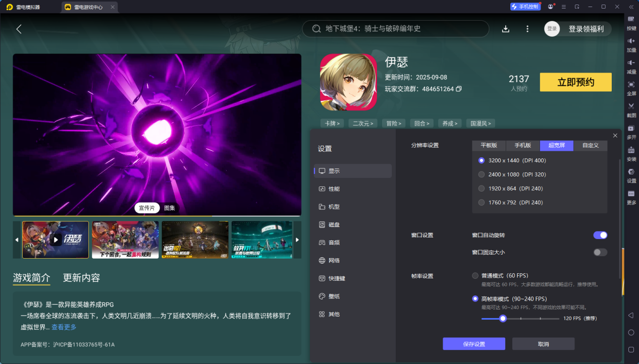The width and height of the screenshot is (639, 364).
Task: Switch to the 自定义 resolution tab
Action: click(591, 145)
